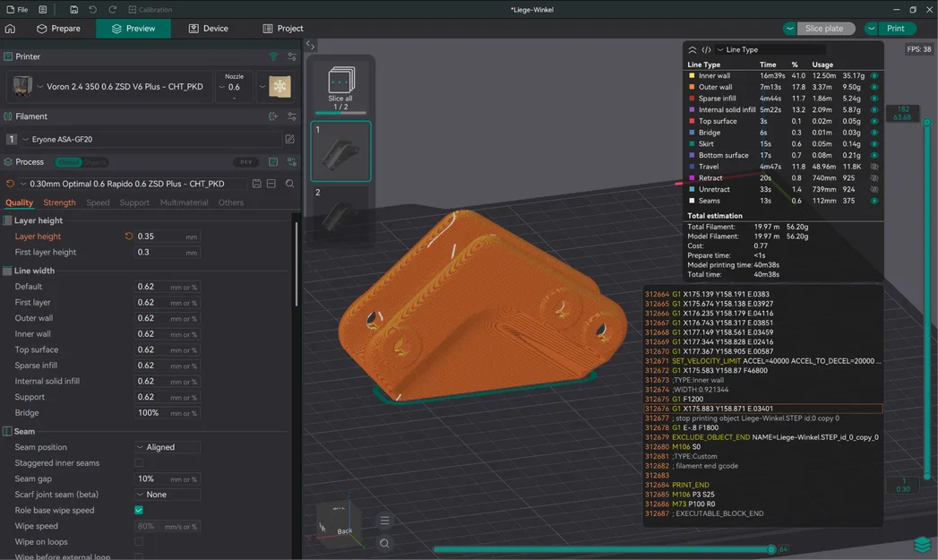Click the vertical layer slider top handle
Viewport: 938px width, 560px height.
tap(926, 122)
